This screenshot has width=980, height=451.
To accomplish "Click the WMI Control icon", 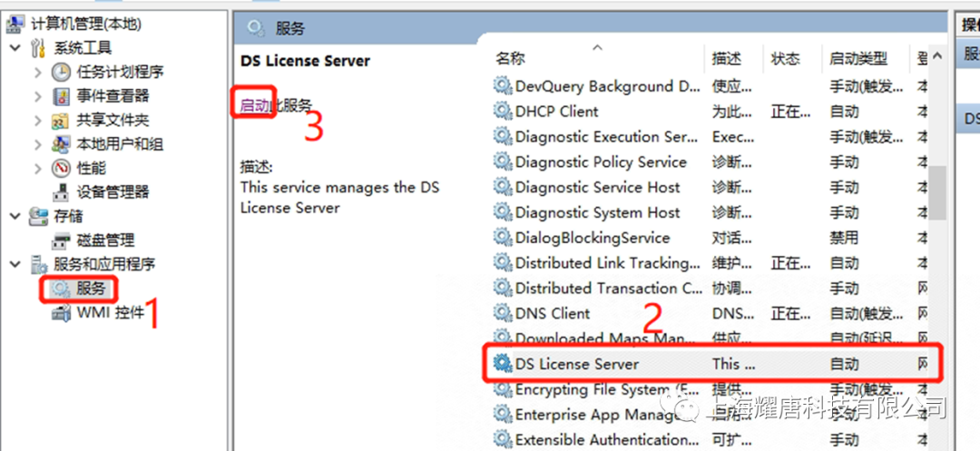I will [61, 312].
